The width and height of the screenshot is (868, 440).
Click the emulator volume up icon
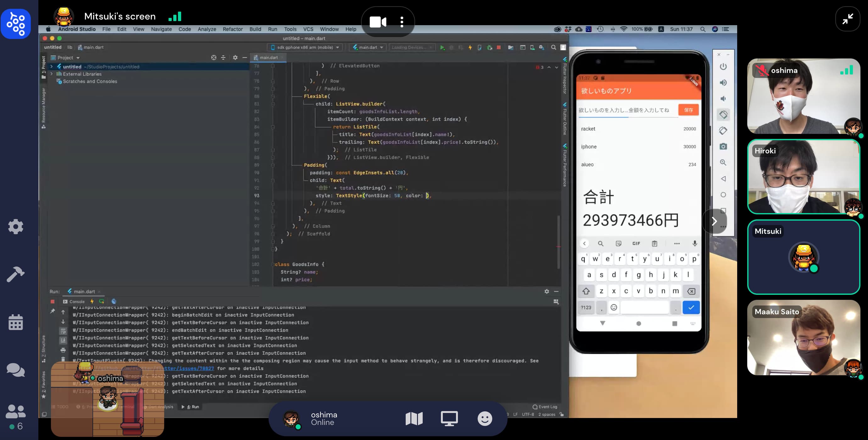[x=723, y=83]
